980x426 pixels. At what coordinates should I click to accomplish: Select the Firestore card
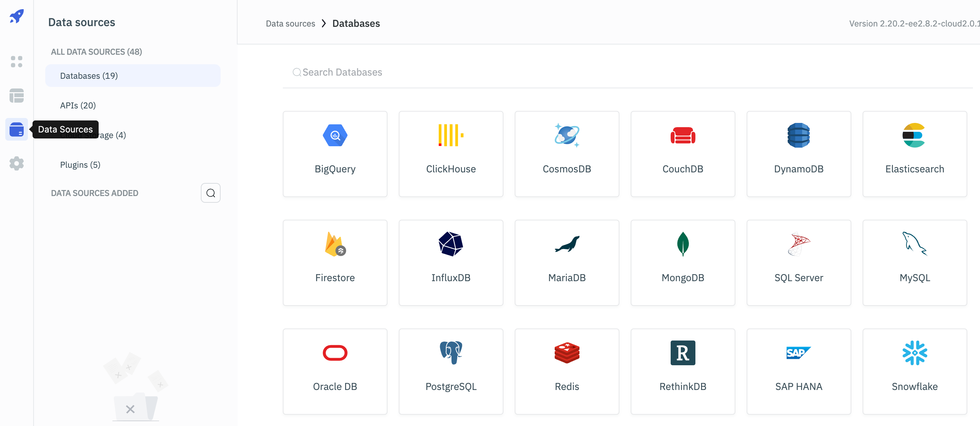(335, 262)
